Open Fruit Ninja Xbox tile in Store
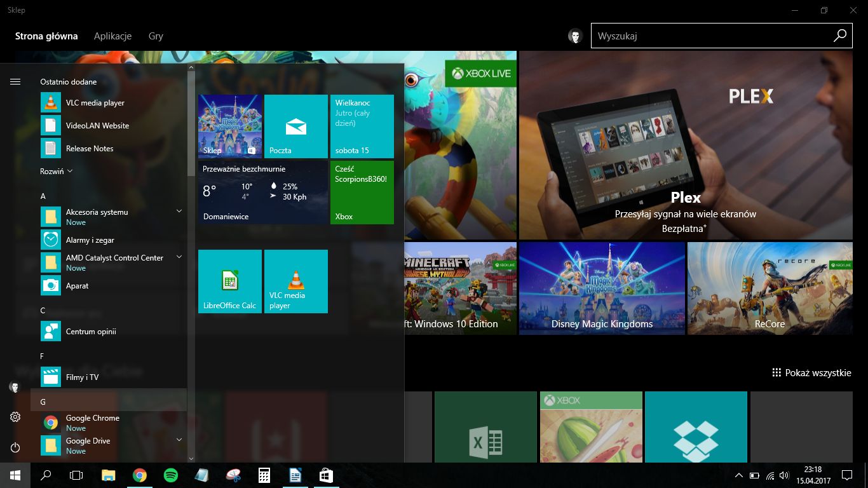 tap(591, 427)
